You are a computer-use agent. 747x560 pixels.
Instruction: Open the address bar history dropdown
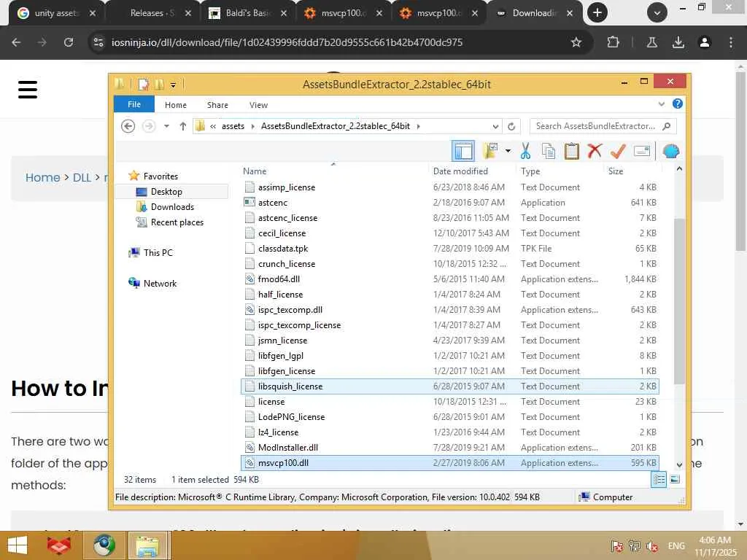pyautogui.click(x=495, y=126)
